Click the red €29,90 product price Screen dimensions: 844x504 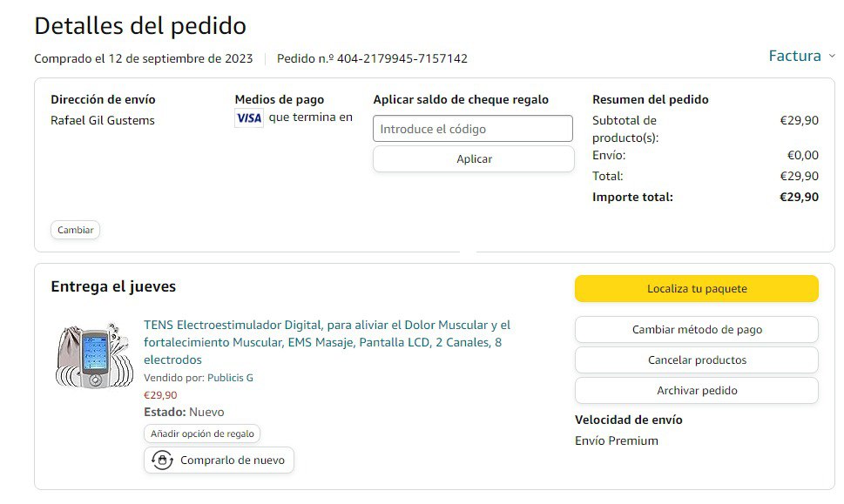click(160, 395)
